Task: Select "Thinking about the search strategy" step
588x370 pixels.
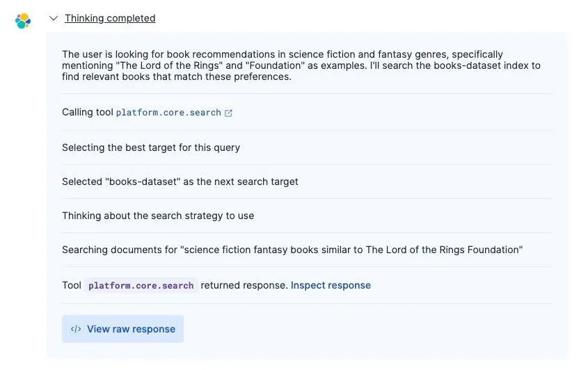Action: click(158, 216)
